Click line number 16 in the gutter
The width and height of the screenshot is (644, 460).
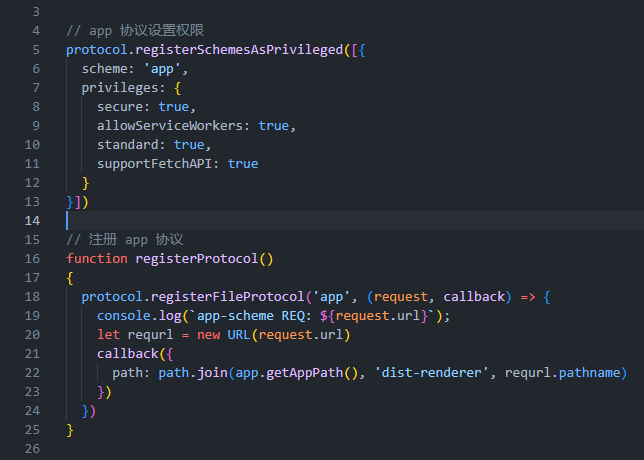[x=32, y=259]
